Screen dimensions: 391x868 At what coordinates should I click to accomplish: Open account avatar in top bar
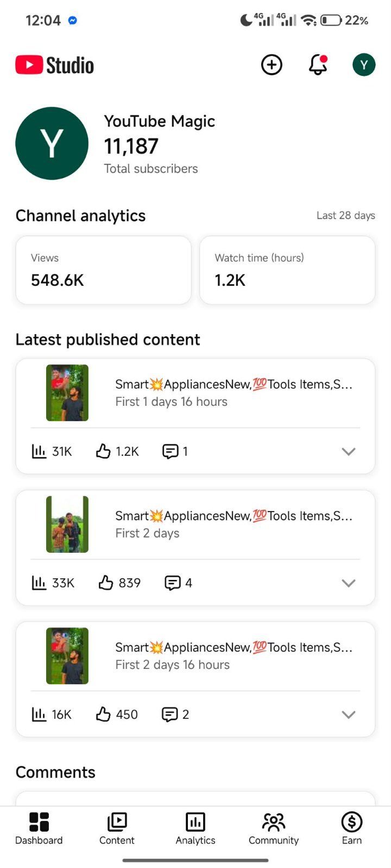[364, 65]
